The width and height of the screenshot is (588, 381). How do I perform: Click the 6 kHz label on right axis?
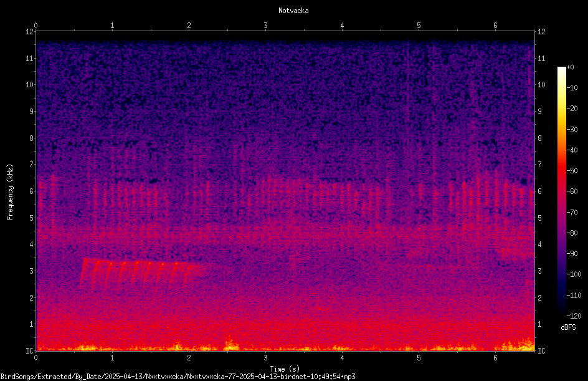pyautogui.click(x=539, y=191)
